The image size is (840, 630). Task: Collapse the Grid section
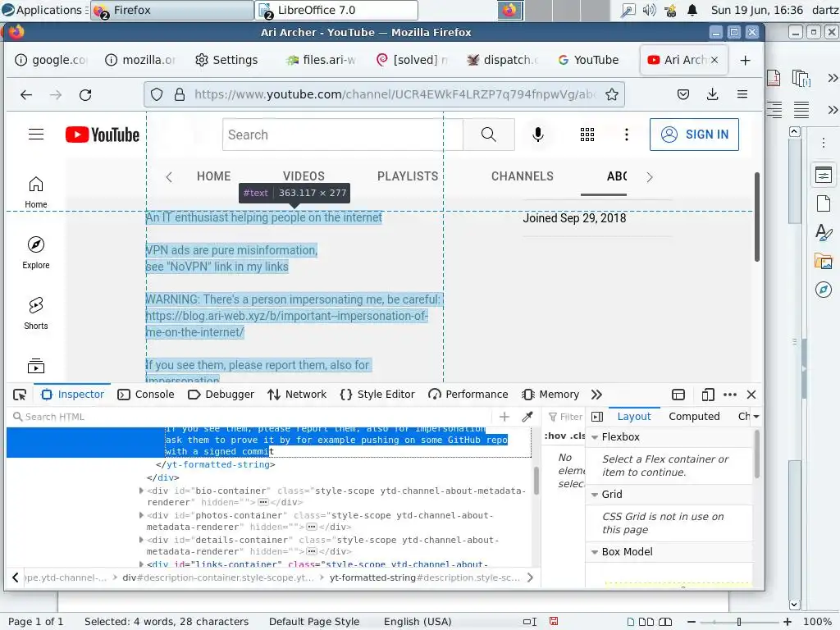[x=595, y=495]
